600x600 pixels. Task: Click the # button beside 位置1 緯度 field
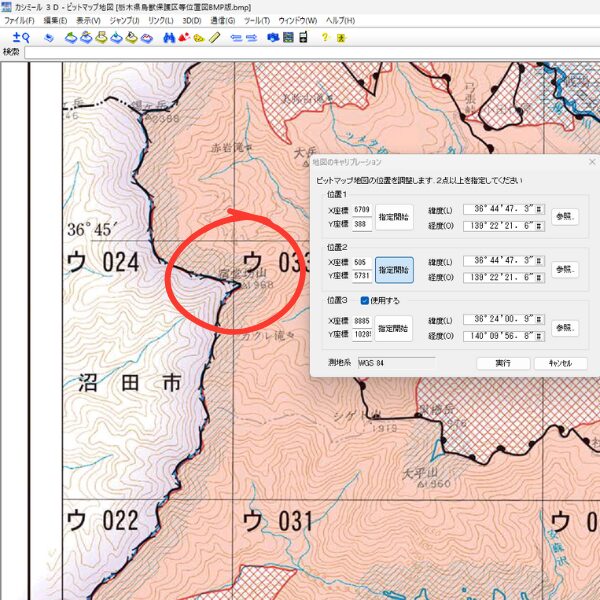[x=539, y=210]
